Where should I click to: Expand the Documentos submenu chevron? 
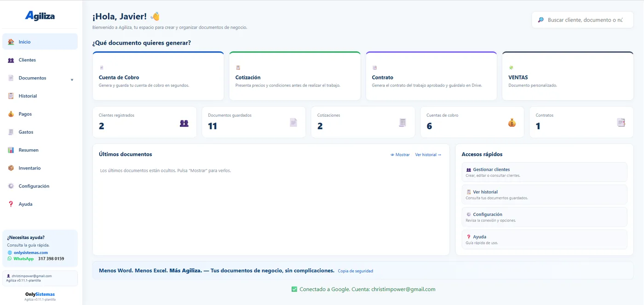[x=72, y=79]
